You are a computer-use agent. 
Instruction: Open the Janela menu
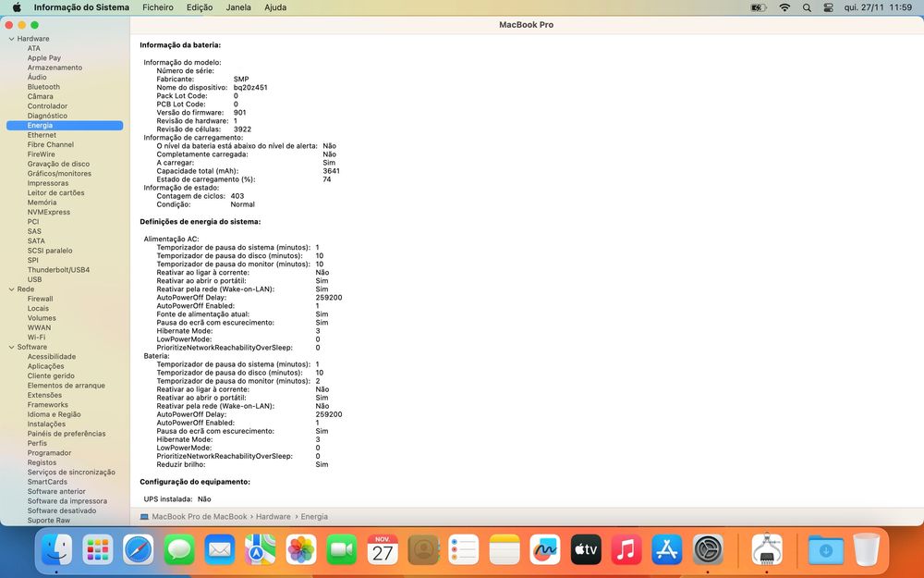click(238, 7)
